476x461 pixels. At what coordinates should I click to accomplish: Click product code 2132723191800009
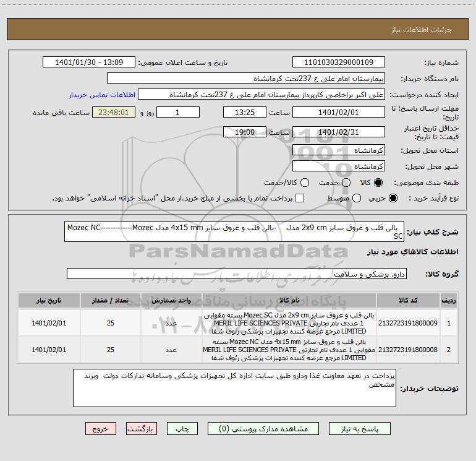(x=408, y=323)
